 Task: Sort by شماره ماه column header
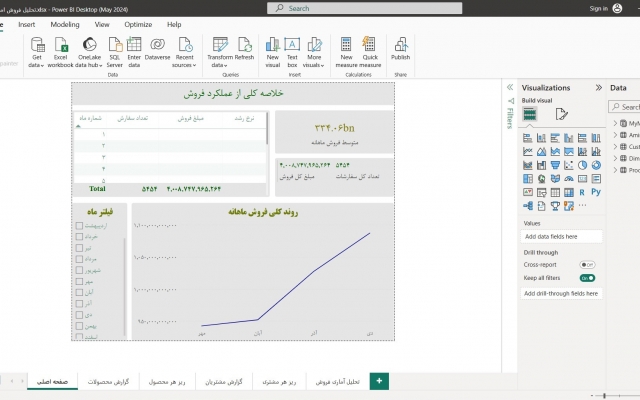90,118
